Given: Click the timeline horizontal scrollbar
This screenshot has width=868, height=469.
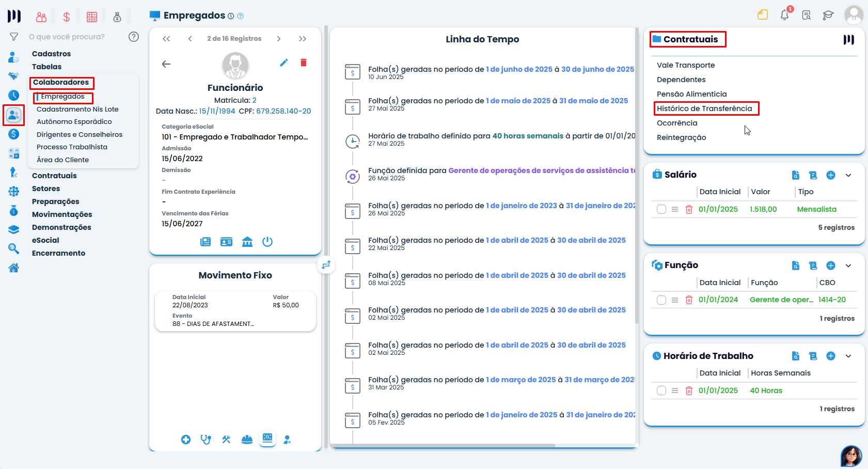Looking at the screenshot, I should click(x=443, y=445).
